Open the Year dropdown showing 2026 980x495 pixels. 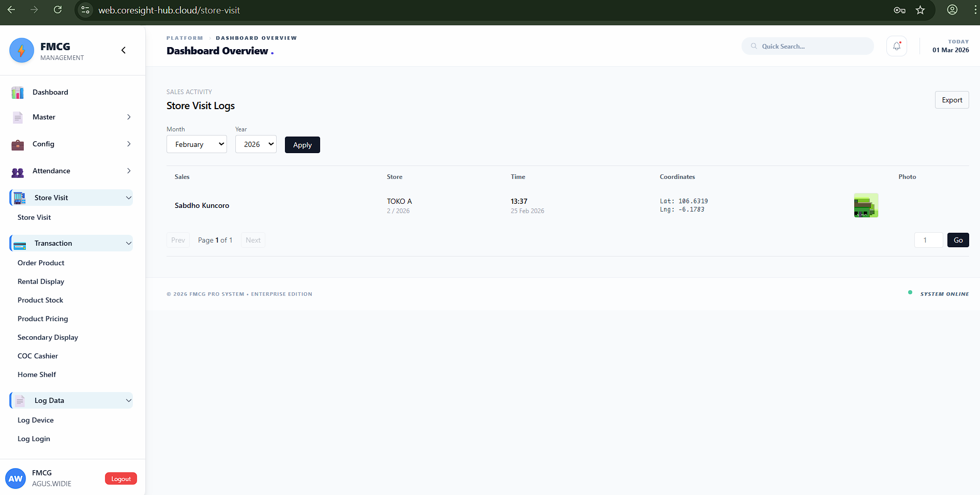click(x=256, y=144)
